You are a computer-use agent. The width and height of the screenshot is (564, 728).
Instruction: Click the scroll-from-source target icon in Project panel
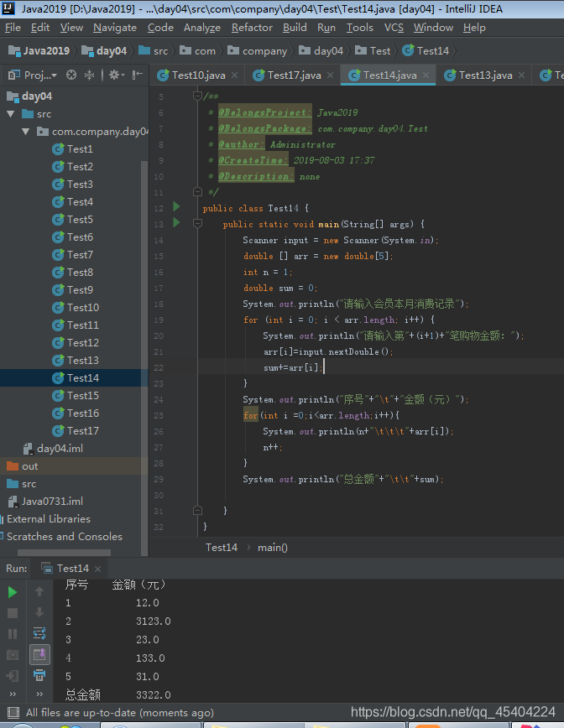71,75
